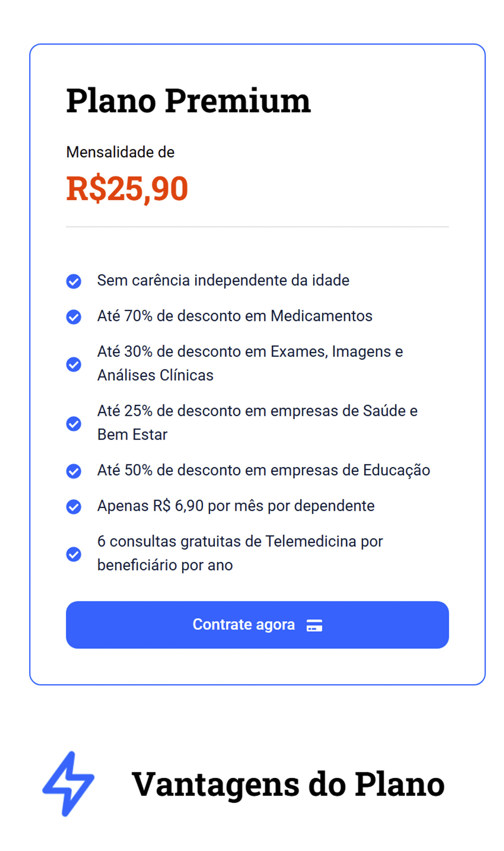Click the checkmark beside Saúde e Bem Estar

pyautogui.click(x=74, y=424)
